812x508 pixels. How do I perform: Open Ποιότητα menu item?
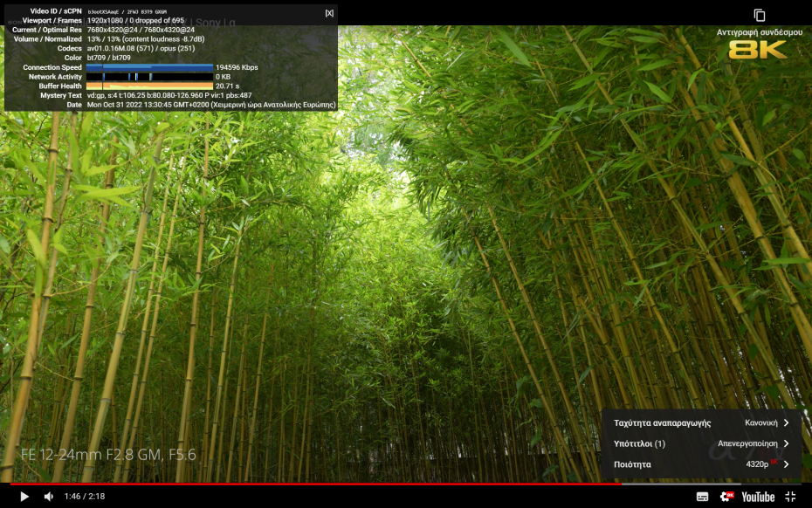[x=701, y=464]
